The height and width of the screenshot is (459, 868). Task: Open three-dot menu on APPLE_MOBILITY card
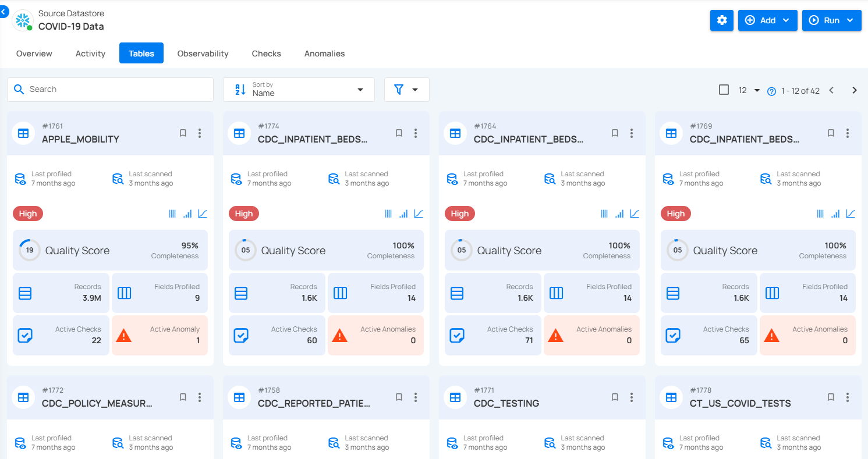coord(200,133)
